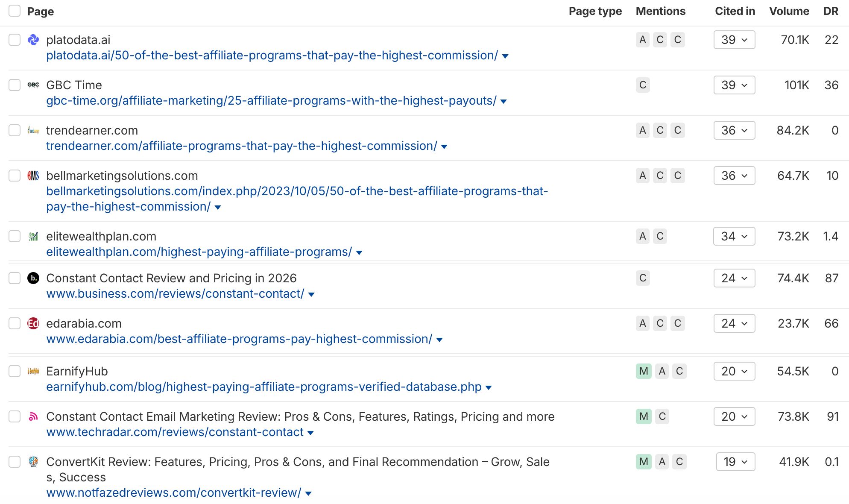Screen dimensions: 849x504
Task: Click the GBC Time site icon
Action: (34, 85)
